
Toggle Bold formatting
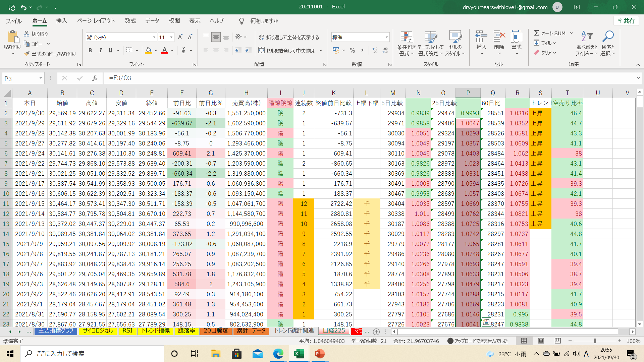(x=90, y=51)
